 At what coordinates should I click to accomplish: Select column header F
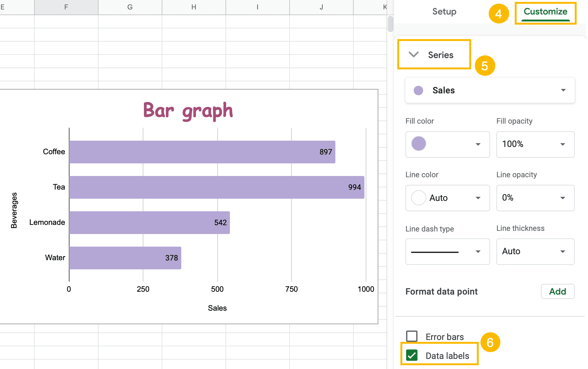pyautogui.click(x=66, y=7)
